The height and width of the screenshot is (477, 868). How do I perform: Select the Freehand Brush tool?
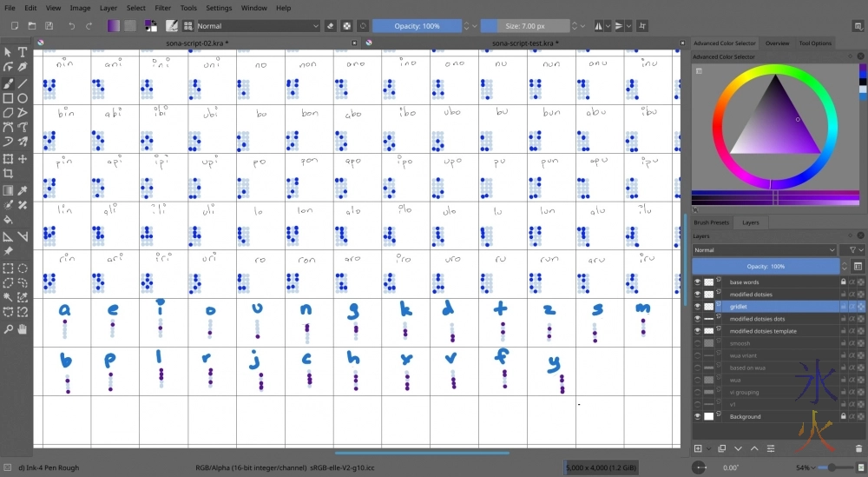8,83
